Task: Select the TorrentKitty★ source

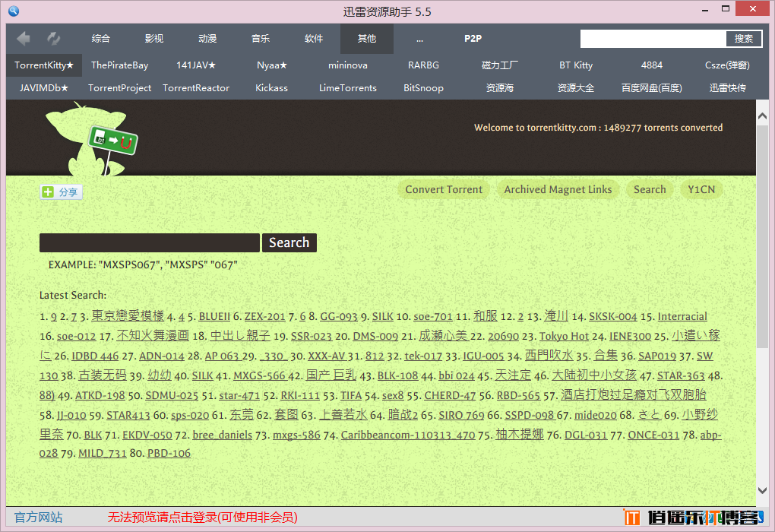Action: click(44, 65)
